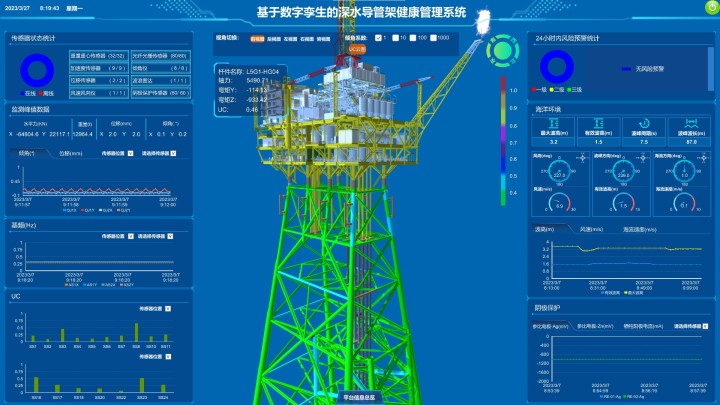Check the 1000 multiplier checkbox
The width and height of the screenshot is (720, 405).
coord(433,37)
